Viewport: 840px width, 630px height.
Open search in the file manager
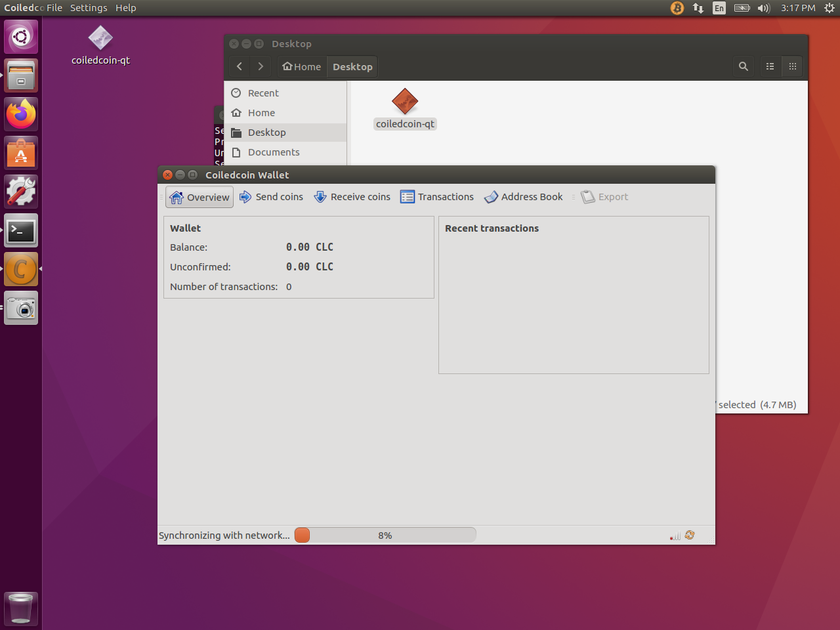(x=744, y=66)
